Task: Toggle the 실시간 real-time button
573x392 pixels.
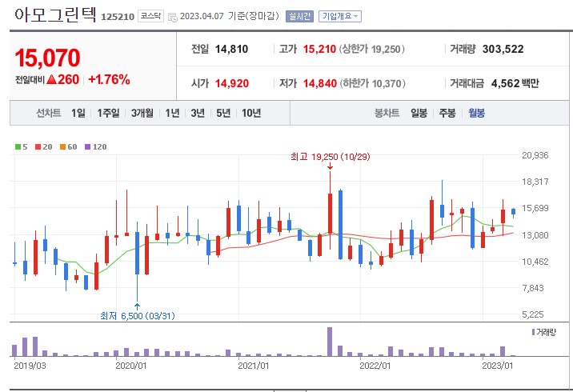Action: [x=299, y=17]
